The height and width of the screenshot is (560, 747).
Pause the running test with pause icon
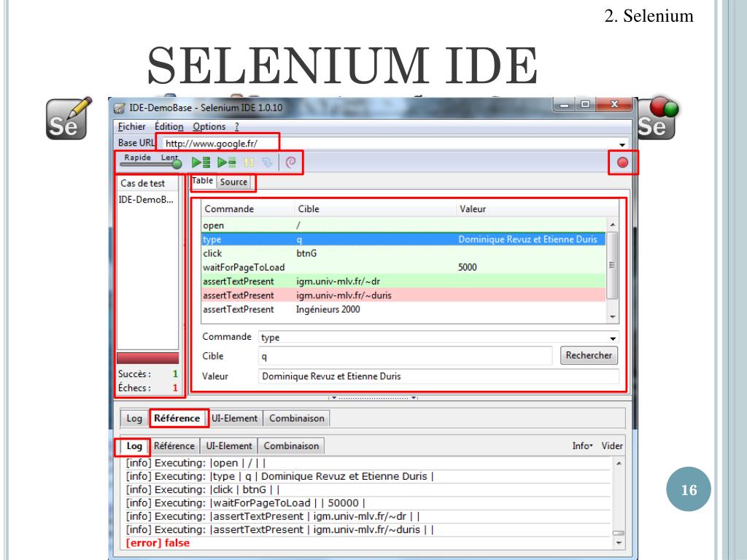[249, 163]
